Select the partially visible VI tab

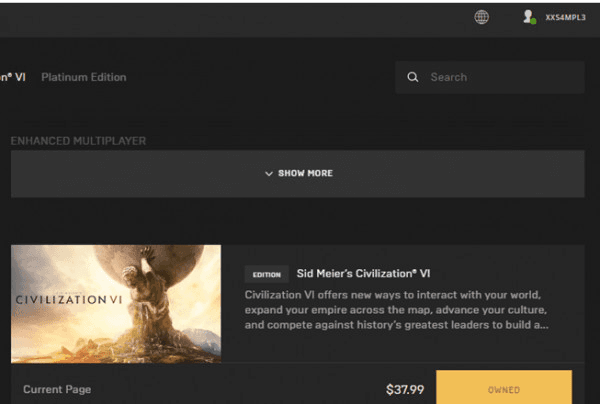tap(12, 77)
